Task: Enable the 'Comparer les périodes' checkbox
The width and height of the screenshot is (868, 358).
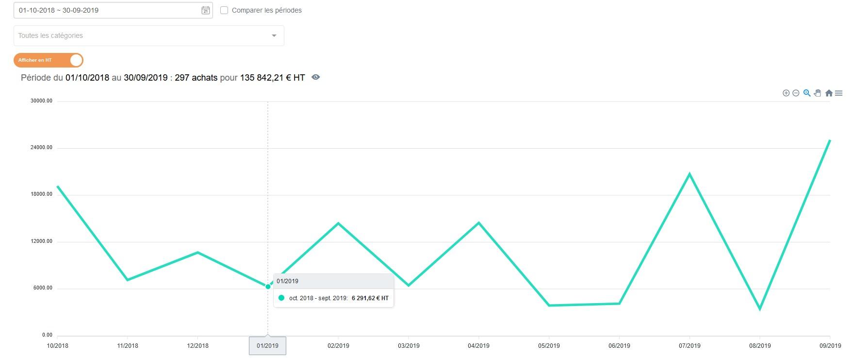Action: click(224, 10)
